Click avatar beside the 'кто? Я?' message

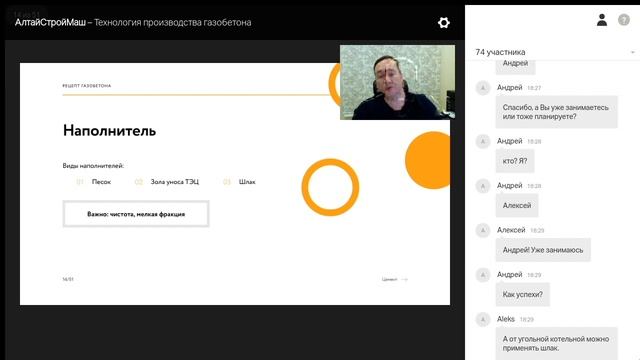point(483,141)
